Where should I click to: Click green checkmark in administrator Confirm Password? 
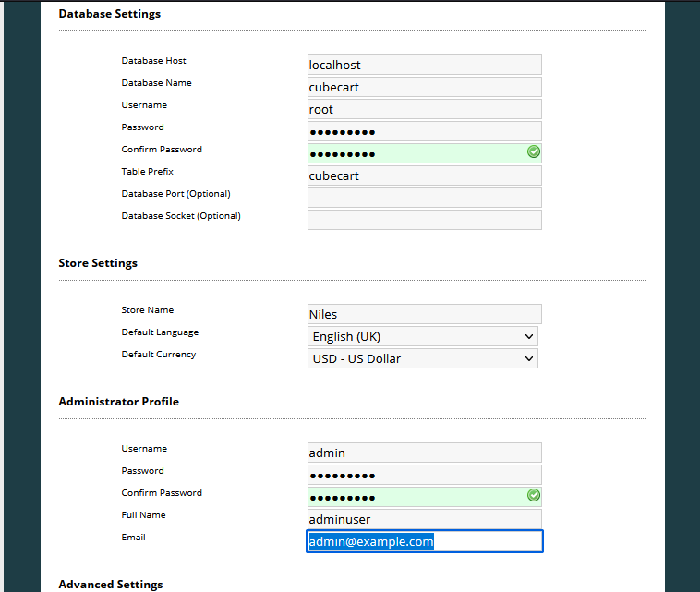[x=534, y=496]
